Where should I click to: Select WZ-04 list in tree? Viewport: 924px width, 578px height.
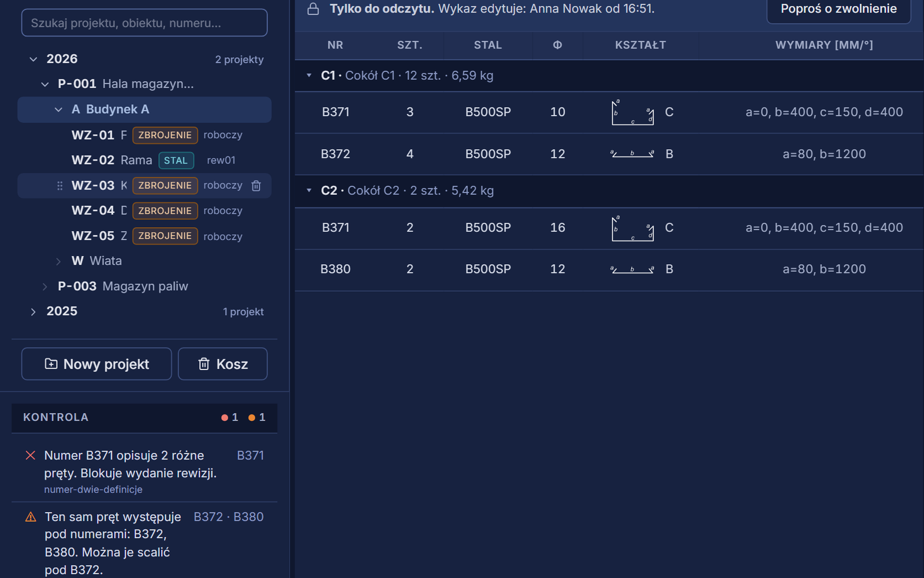coord(144,211)
